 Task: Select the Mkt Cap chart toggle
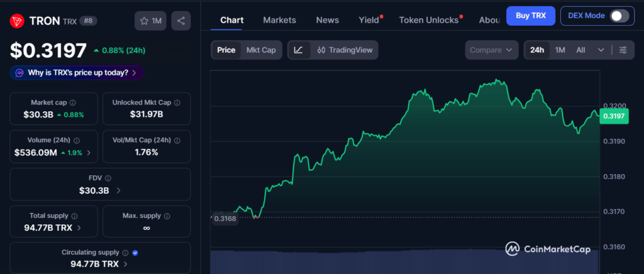click(260, 50)
